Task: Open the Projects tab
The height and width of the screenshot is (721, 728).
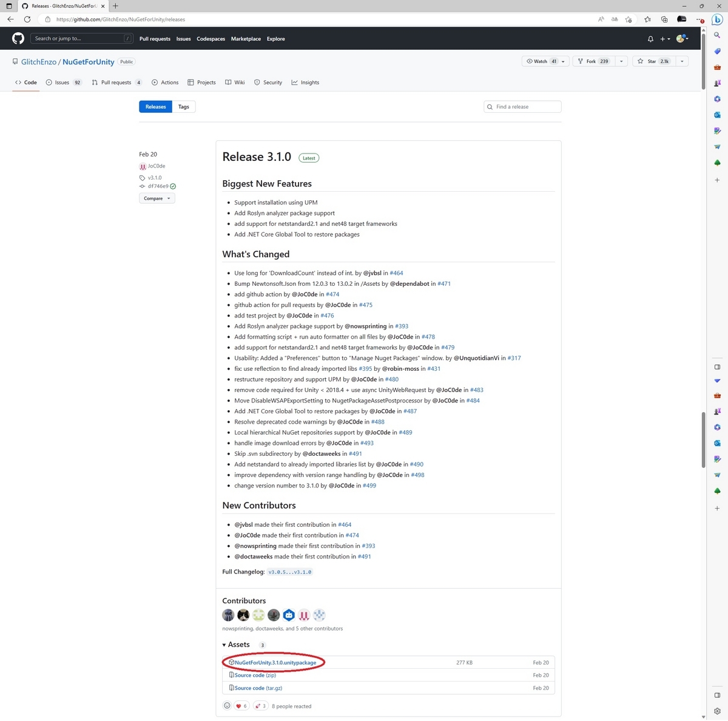Action: click(x=201, y=83)
